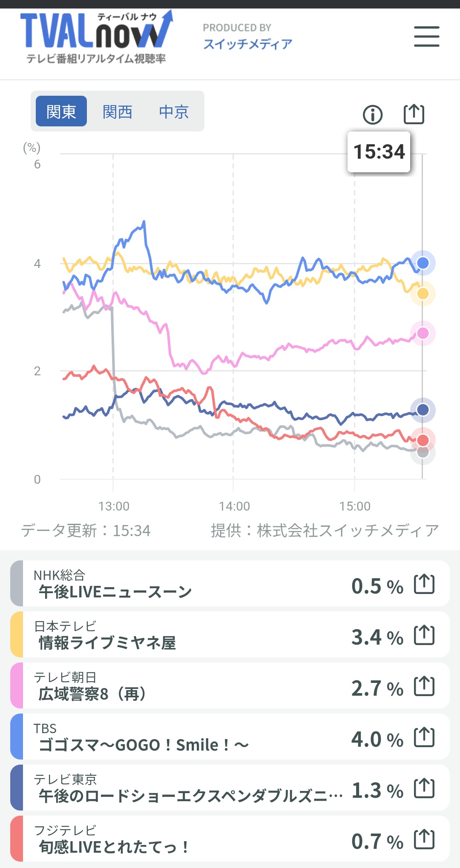Click the chart info icon
This screenshot has width=460, height=868.
373,114
